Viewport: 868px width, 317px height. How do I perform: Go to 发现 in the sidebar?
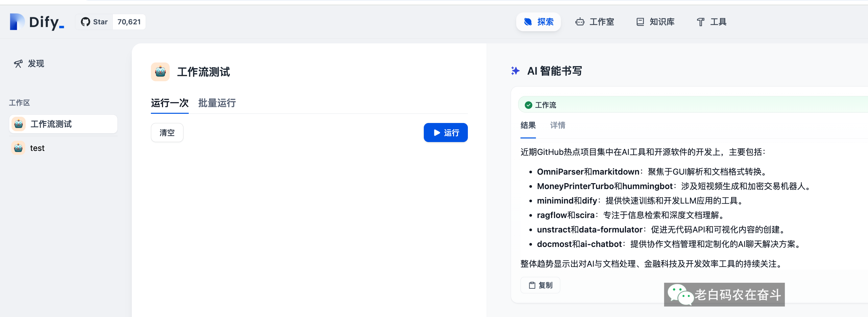click(29, 63)
